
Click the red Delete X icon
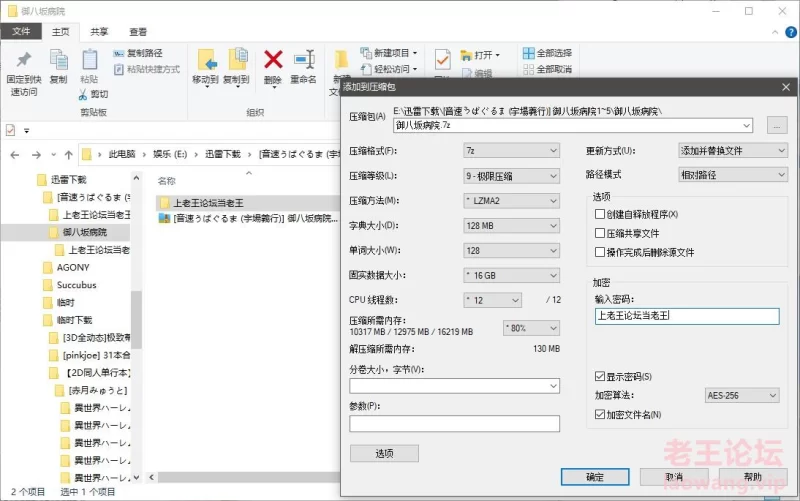coord(273,60)
